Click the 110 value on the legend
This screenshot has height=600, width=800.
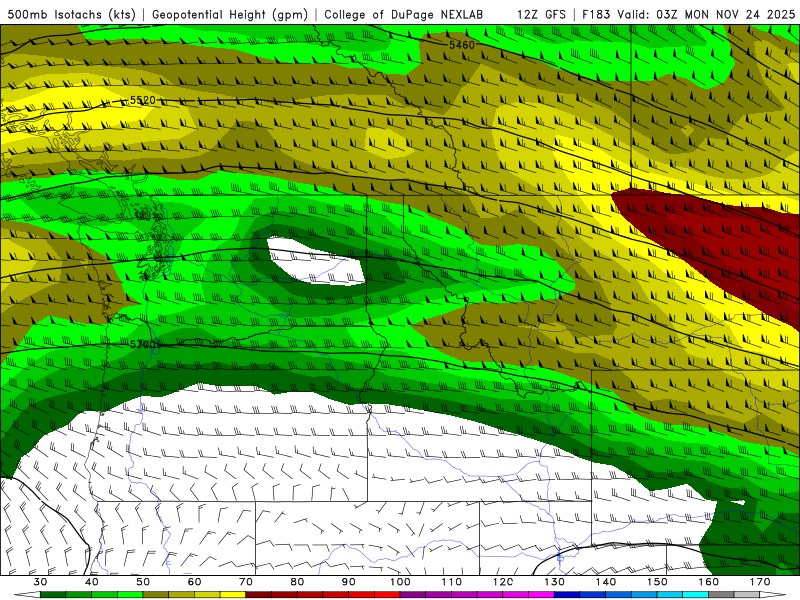pos(452,582)
